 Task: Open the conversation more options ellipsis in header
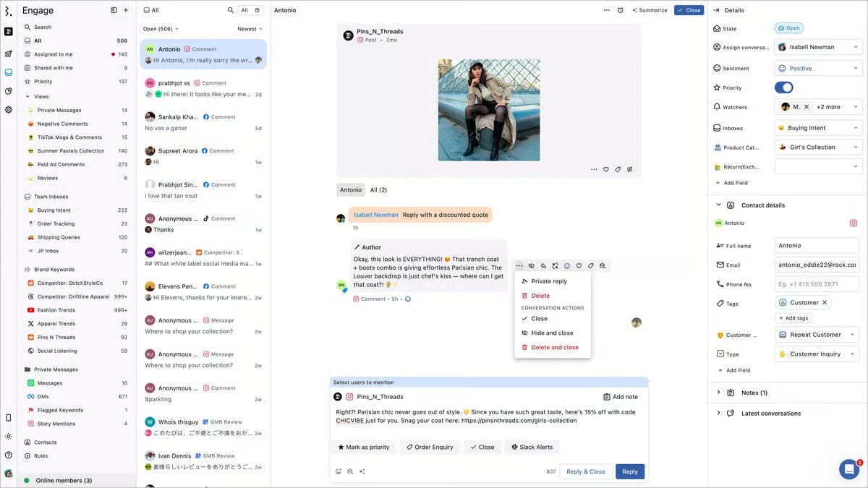click(x=607, y=10)
